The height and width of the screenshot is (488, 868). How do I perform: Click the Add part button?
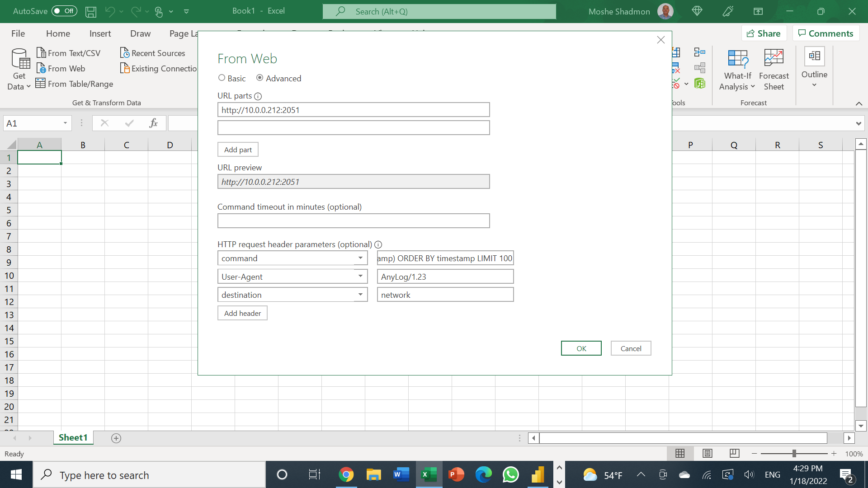tap(238, 150)
